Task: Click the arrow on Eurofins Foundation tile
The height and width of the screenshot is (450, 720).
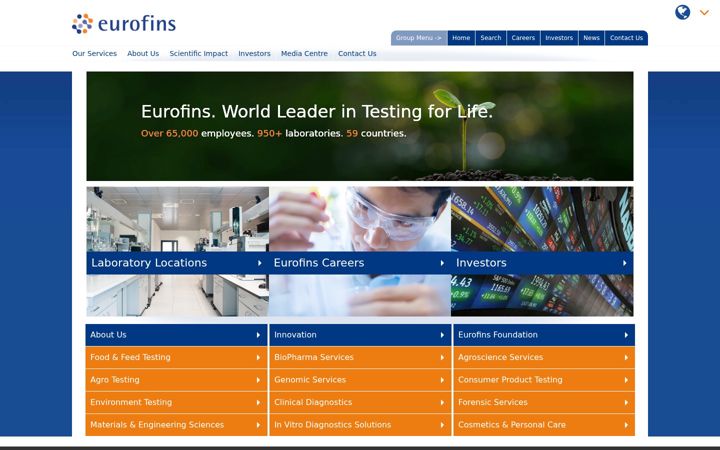Action: [626, 335]
